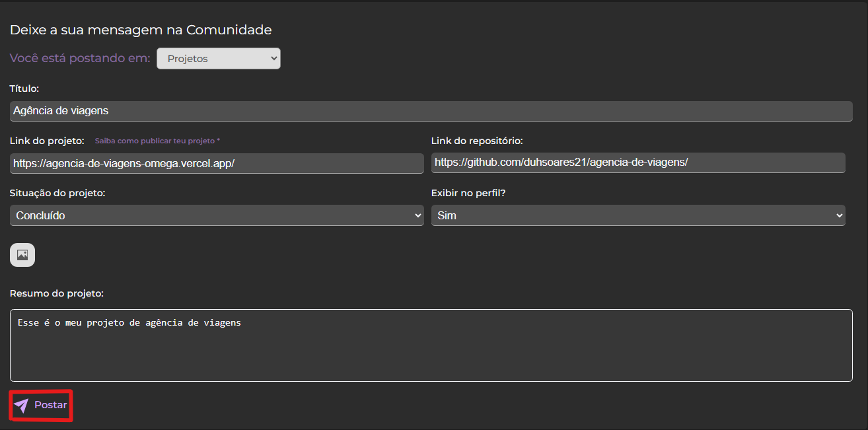The image size is (868, 430).
Task: Click the 'Link do repositório:' label
Action: point(477,141)
